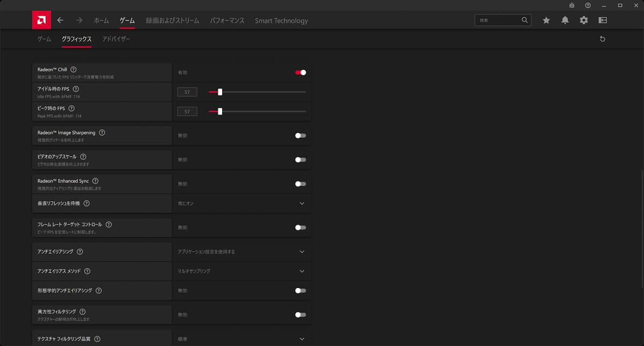Click the AMD logo in the top bar
Screen dimensions: 644x346
point(42,20)
